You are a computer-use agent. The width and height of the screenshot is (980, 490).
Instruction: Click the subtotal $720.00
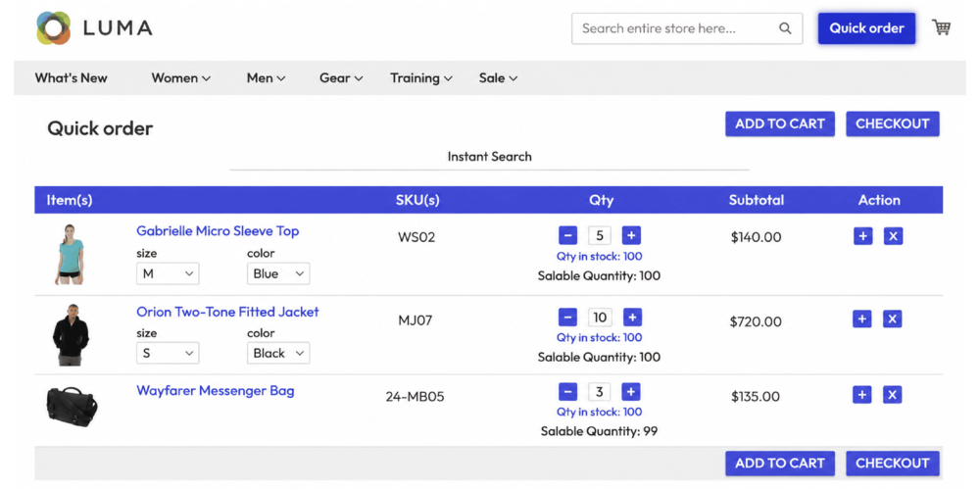click(756, 321)
